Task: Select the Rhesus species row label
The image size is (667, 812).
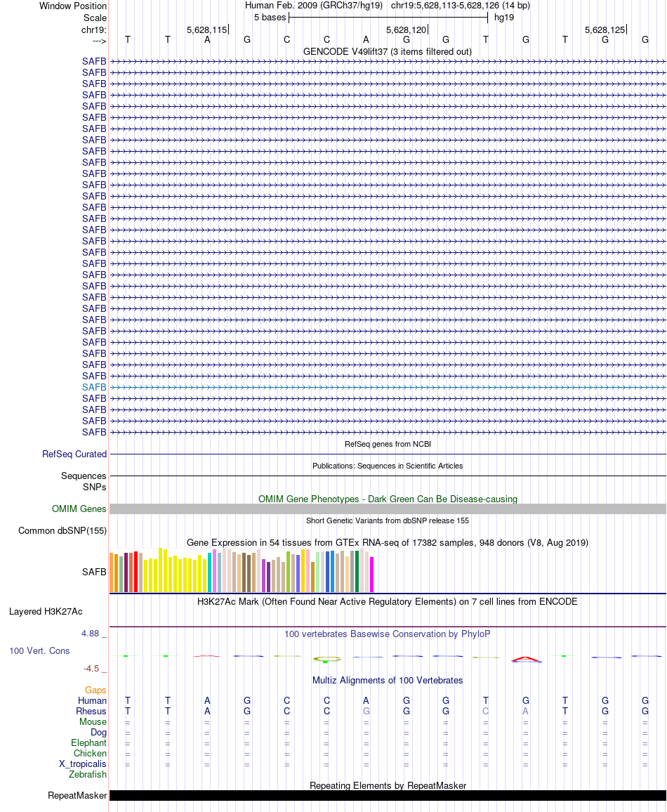Action: pyautogui.click(x=91, y=712)
